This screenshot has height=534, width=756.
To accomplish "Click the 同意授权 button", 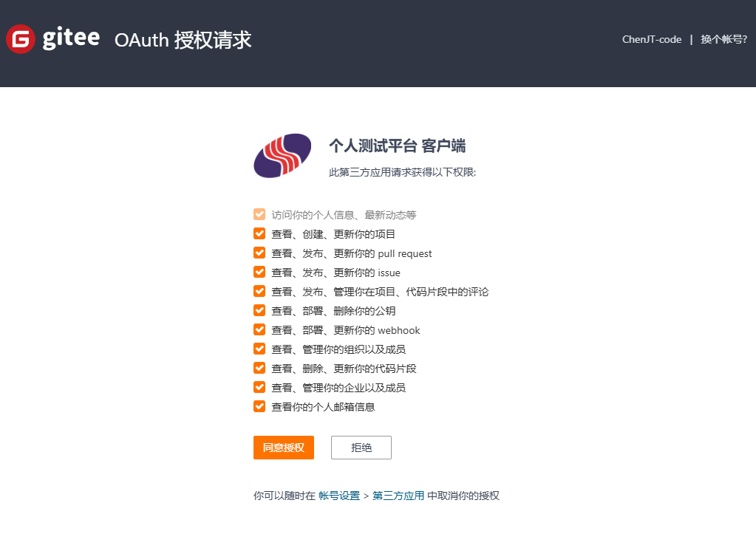I will 283,447.
